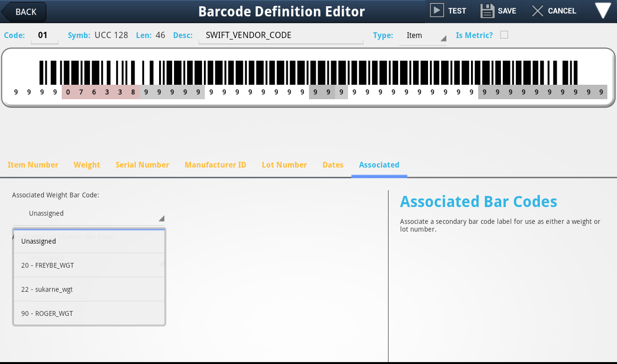Edit the Code field showing 01
The image size is (617, 364).
[x=44, y=35]
